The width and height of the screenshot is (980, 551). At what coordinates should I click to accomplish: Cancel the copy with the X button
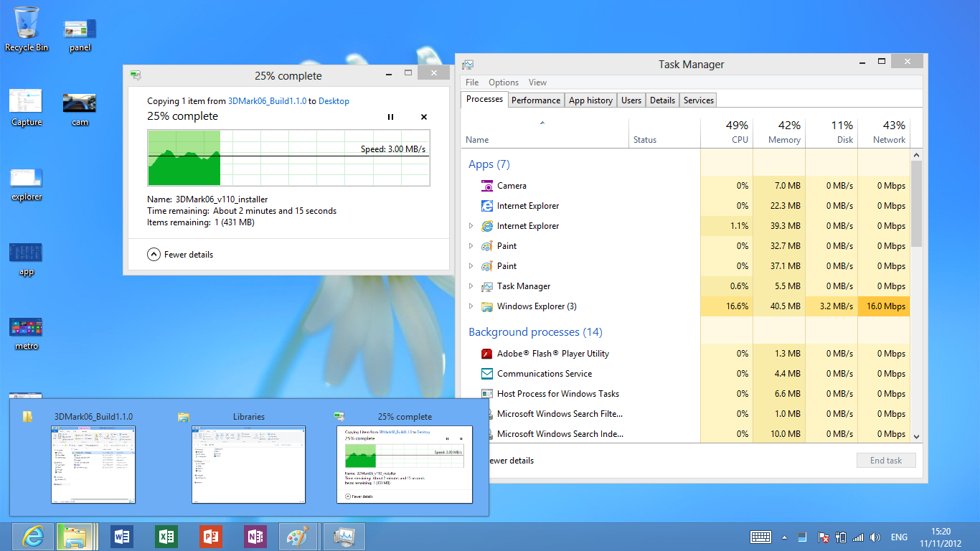(424, 117)
